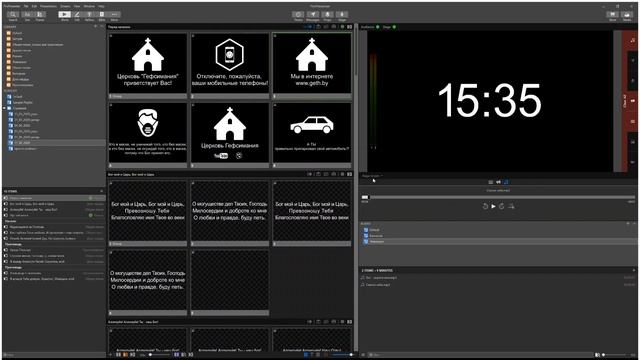Toggle the Media bin toolbar button

pyautogui.click(x=627, y=16)
